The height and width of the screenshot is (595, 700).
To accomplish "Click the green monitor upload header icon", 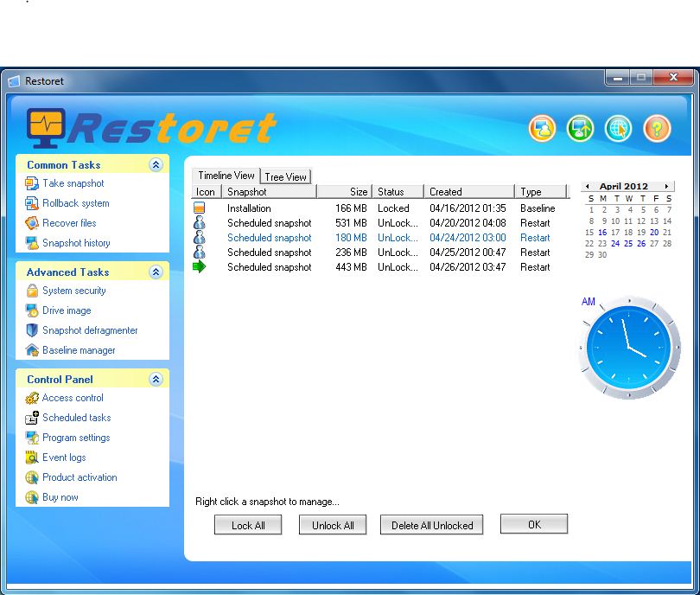I will pos(580,129).
